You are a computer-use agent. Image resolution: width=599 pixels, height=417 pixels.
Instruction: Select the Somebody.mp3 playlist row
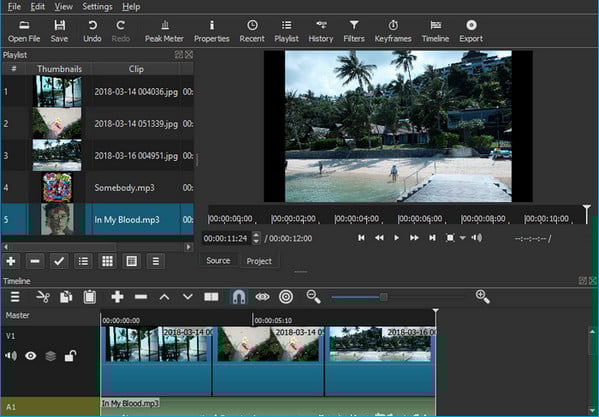pyautogui.click(x=97, y=187)
